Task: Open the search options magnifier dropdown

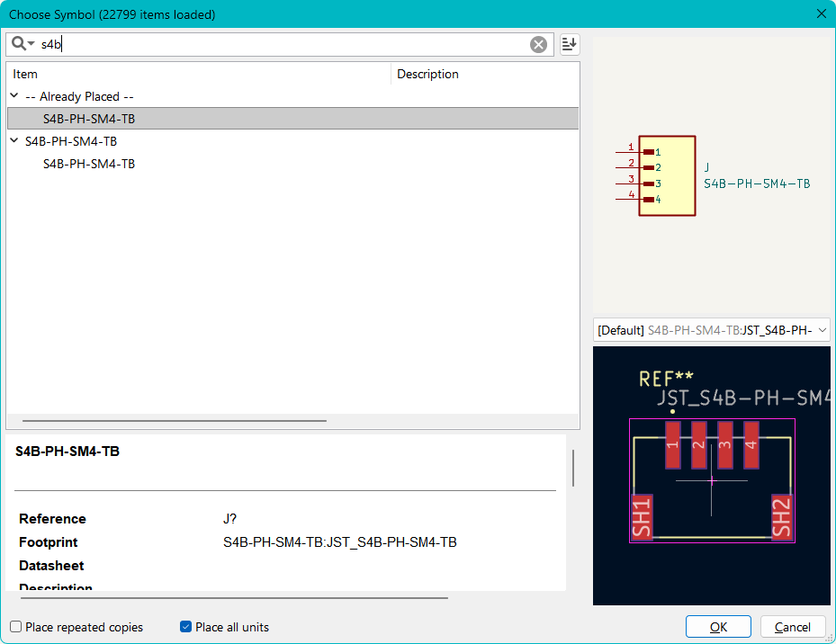Action: click(x=22, y=44)
